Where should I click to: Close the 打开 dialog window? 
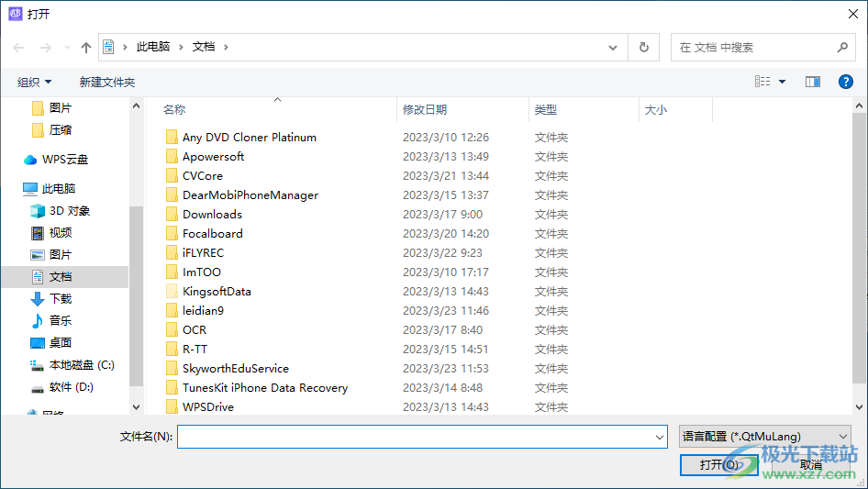pos(853,14)
